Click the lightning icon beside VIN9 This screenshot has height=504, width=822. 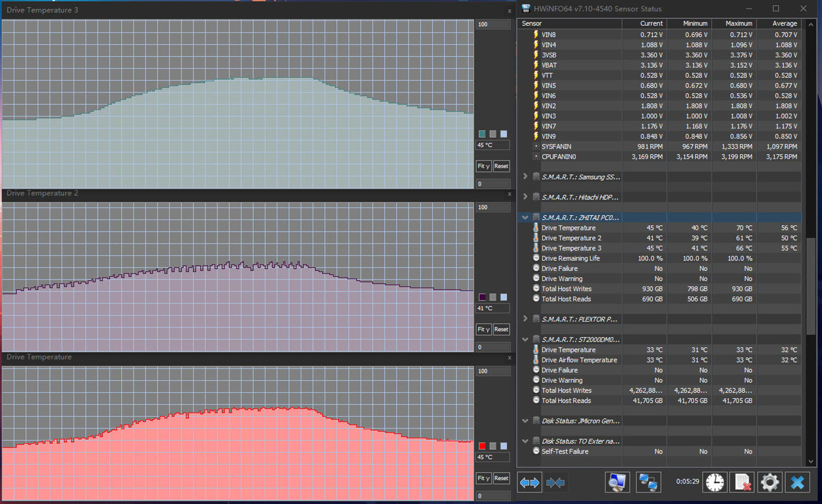point(536,136)
